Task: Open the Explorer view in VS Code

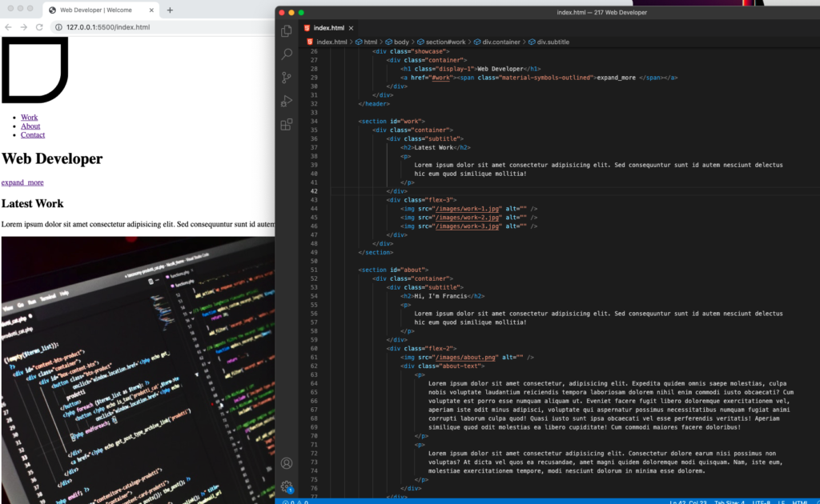Action: tap(287, 31)
